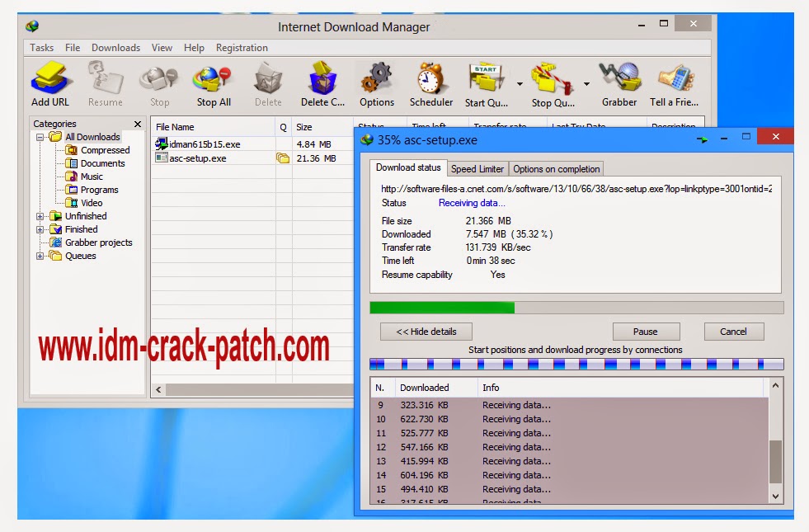Select the Video category
The width and height of the screenshot is (809, 532).
(92, 203)
